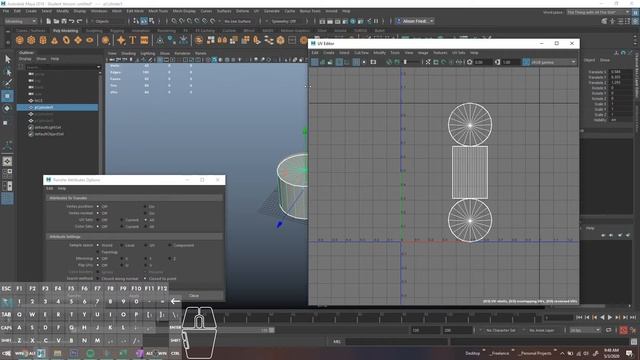This screenshot has height=360, width=640.
Task: Open the Transfer Attributes Edit menu
Action: click(49, 189)
